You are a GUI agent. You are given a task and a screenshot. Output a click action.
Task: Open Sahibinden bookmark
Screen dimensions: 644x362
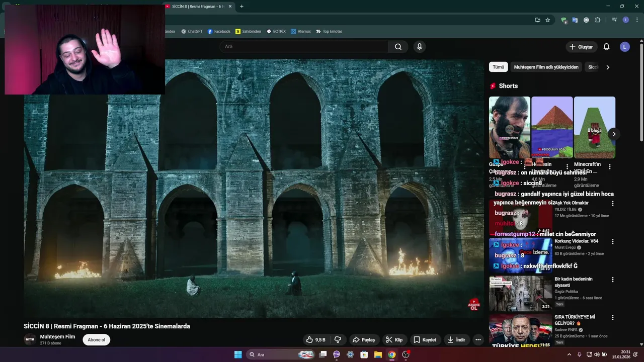tap(249, 31)
